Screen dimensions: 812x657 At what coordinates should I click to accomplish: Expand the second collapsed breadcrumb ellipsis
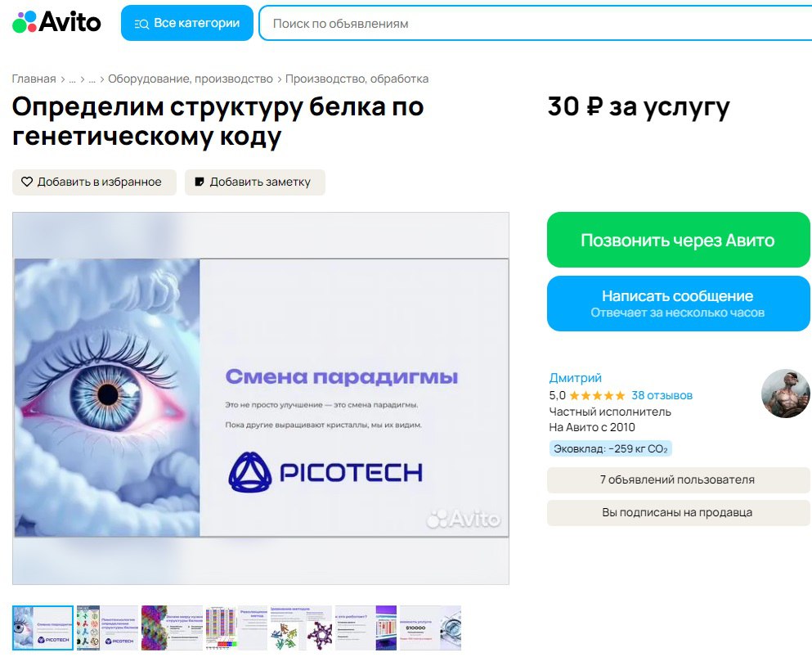pyautogui.click(x=92, y=79)
